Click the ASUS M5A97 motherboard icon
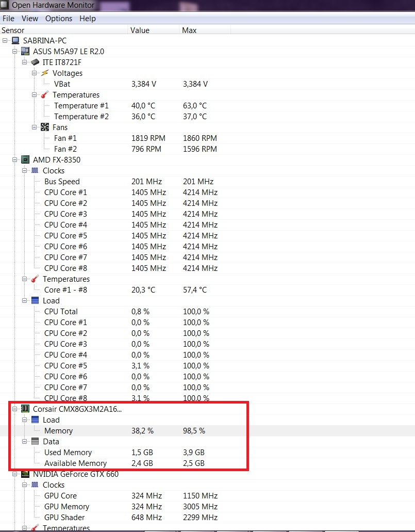 click(25, 51)
